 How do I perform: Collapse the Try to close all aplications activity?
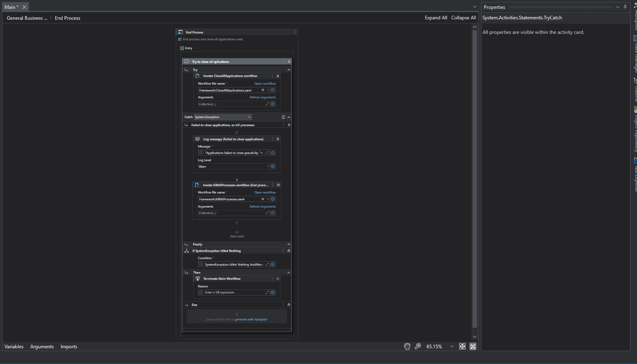point(289,62)
